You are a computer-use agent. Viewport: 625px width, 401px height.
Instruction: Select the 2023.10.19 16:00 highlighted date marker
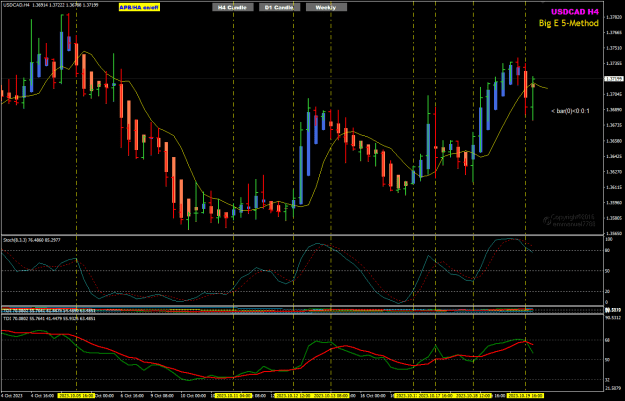pyautogui.click(x=525, y=396)
